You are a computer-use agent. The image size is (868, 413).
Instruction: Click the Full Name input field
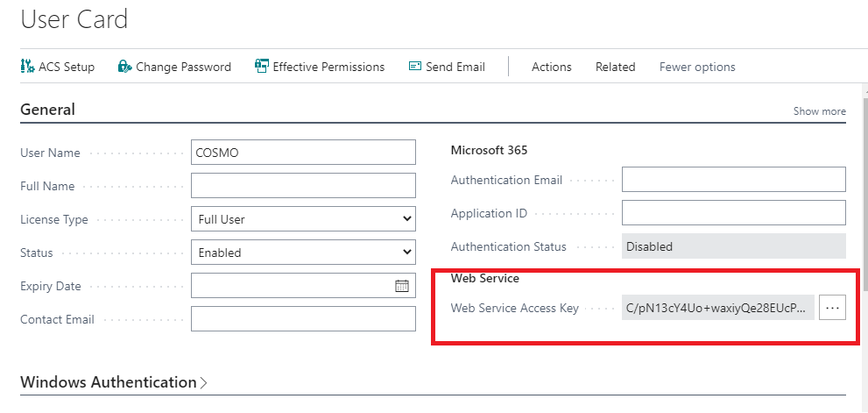tap(303, 186)
